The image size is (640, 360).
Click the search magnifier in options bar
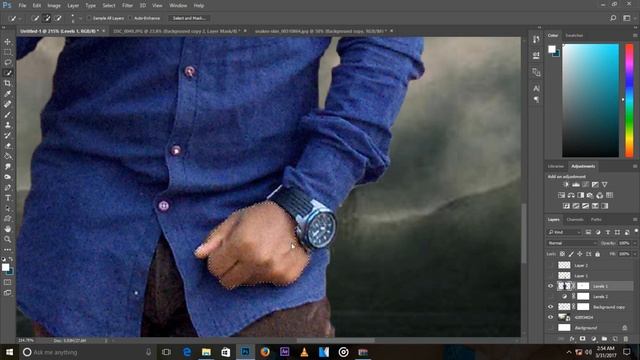pos(613,18)
